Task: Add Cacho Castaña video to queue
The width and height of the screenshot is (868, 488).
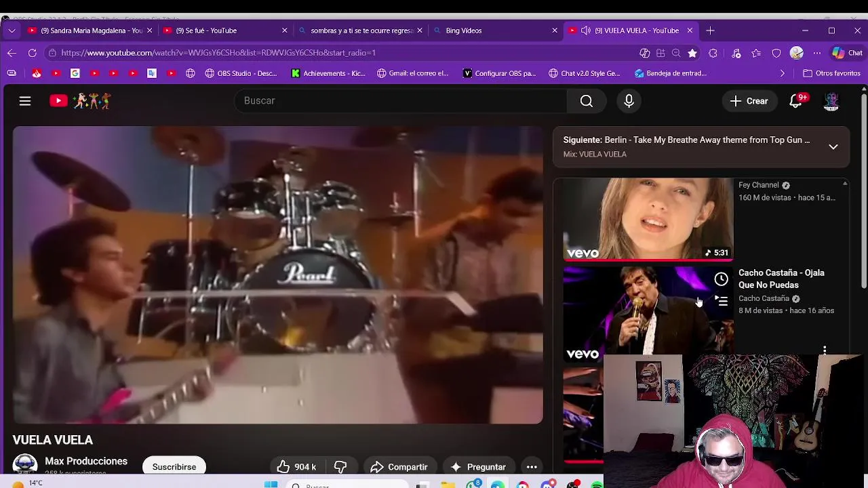Action: pyautogui.click(x=721, y=301)
